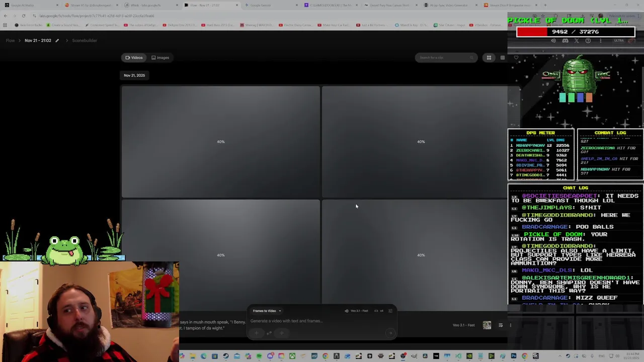Edit the project name pencil icon
This screenshot has height=362, width=644.
[57, 40]
